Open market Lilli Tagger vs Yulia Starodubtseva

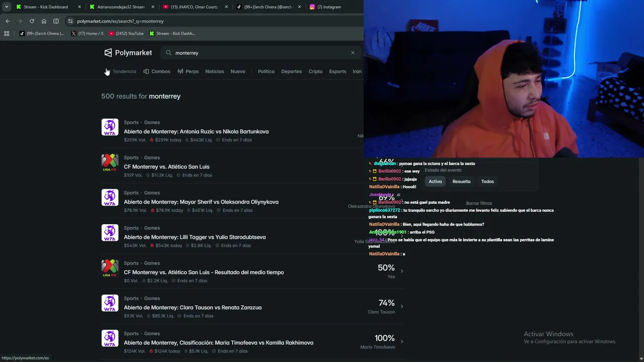click(x=195, y=237)
